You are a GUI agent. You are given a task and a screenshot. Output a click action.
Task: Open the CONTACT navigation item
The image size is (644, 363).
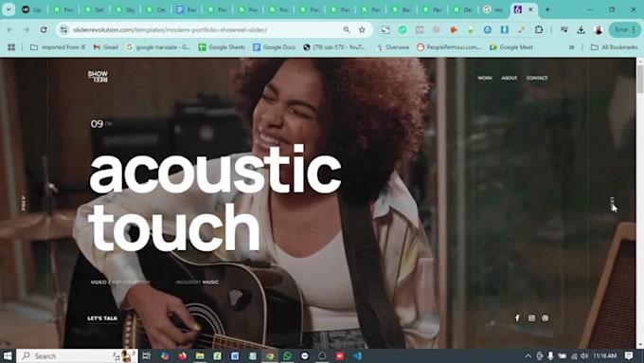pos(537,78)
